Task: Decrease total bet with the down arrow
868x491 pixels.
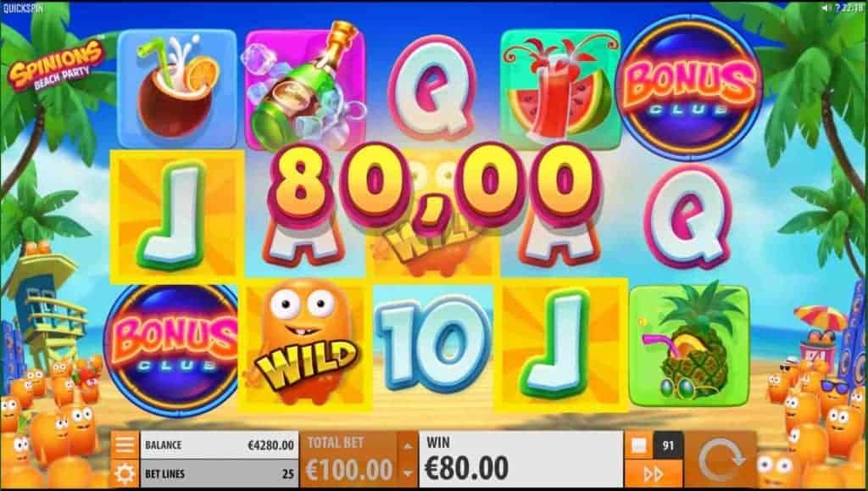Action: (x=408, y=474)
